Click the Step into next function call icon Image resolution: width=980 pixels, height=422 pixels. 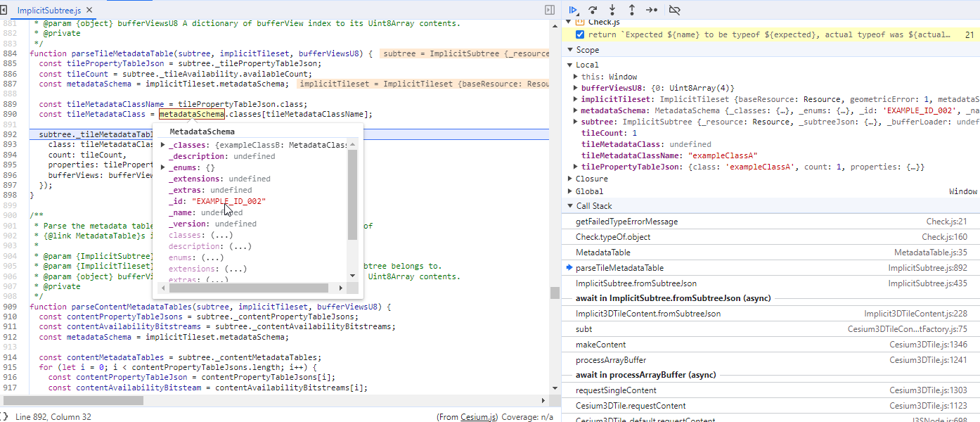click(611, 10)
